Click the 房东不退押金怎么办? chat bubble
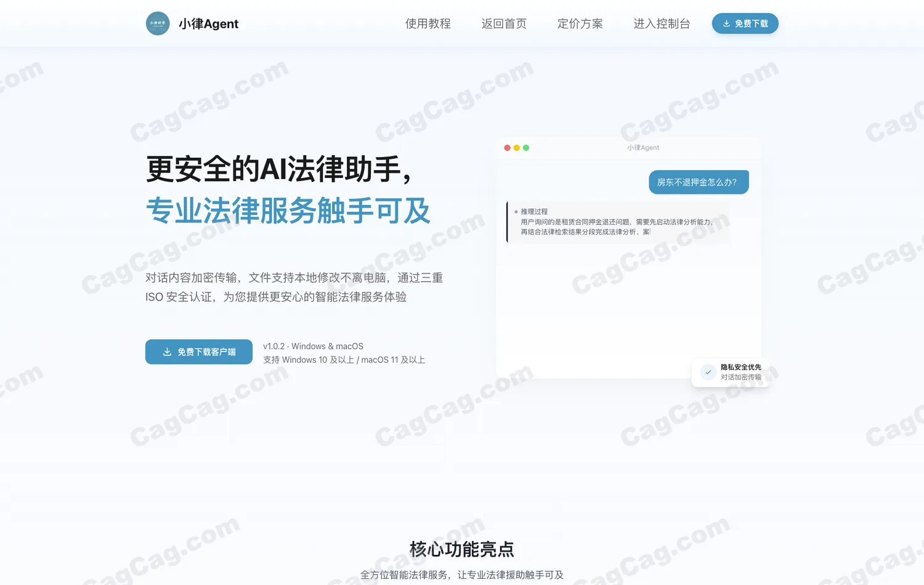The width and height of the screenshot is (924, 585). click(699, 182)
